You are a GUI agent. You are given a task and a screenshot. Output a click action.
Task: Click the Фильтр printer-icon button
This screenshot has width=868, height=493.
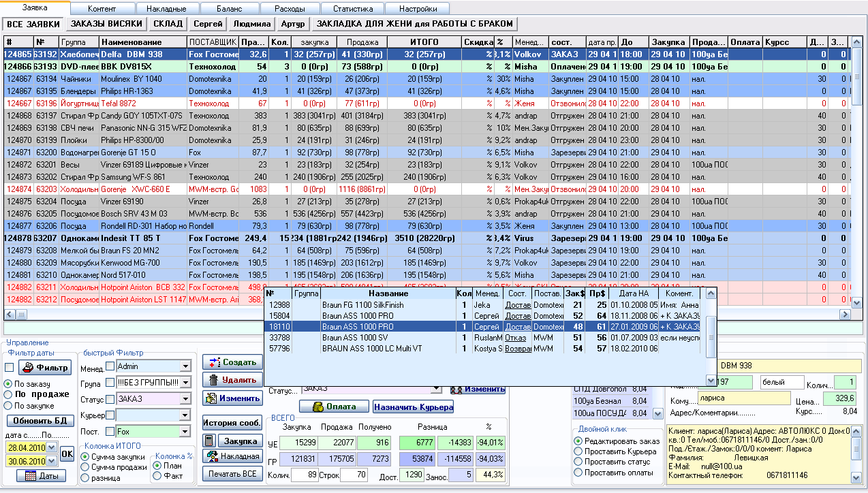click(44, 368)
